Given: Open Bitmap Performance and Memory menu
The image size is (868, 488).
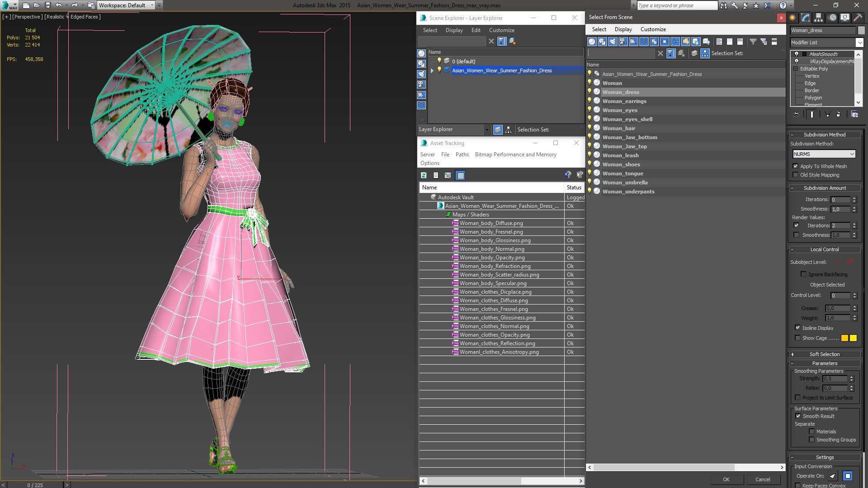Looking at the screenshot, I should point(515,155).
